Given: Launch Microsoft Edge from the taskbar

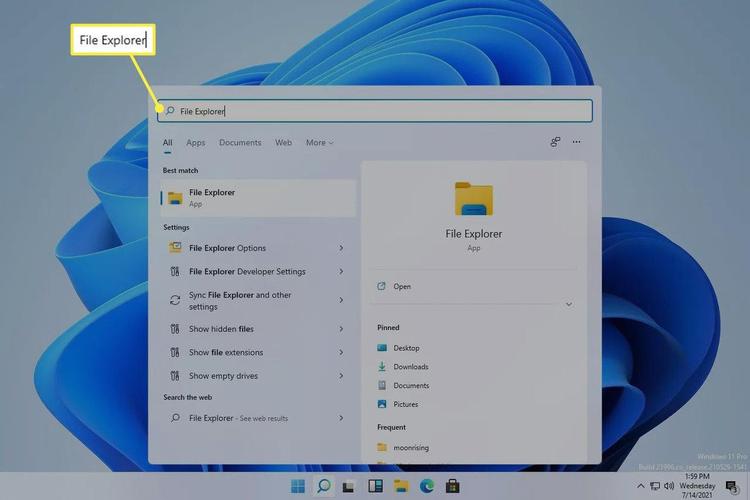Looking at the screenshot, I should (x=426, y=487).
